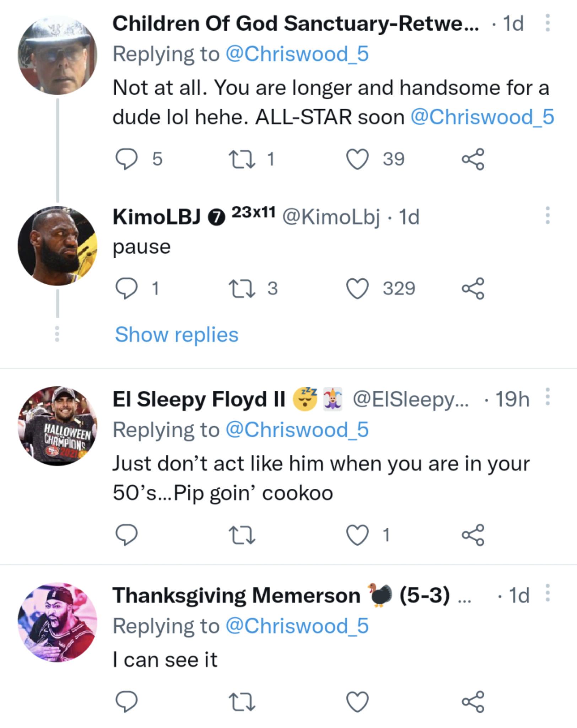577x728 pixels.
Task: Open more options for KimoLBJ's tweet
Action: point(548,215)
